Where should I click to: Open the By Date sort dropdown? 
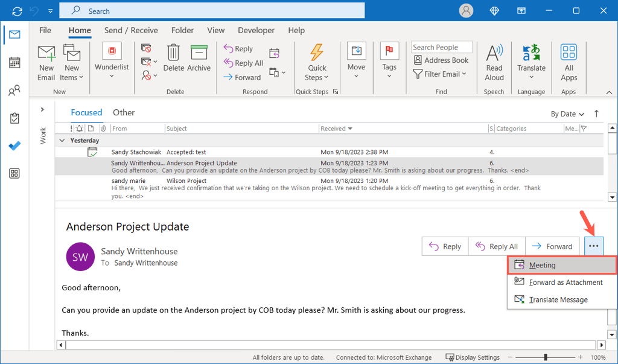(567, 114)
